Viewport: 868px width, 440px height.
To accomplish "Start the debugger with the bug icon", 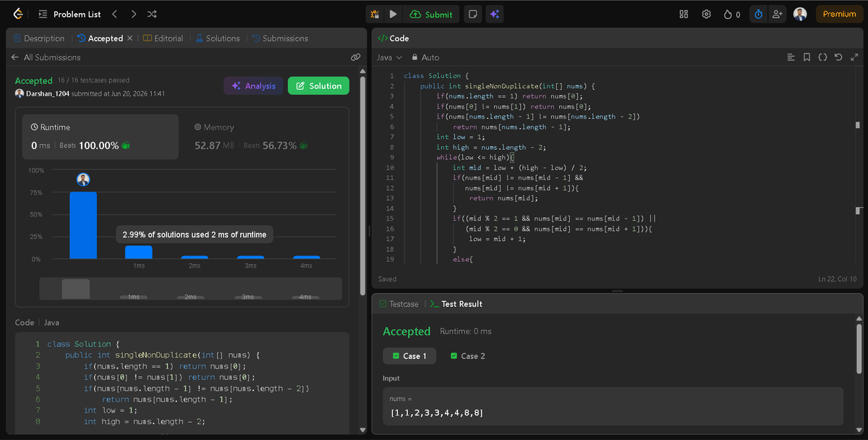I will (375, 14).
